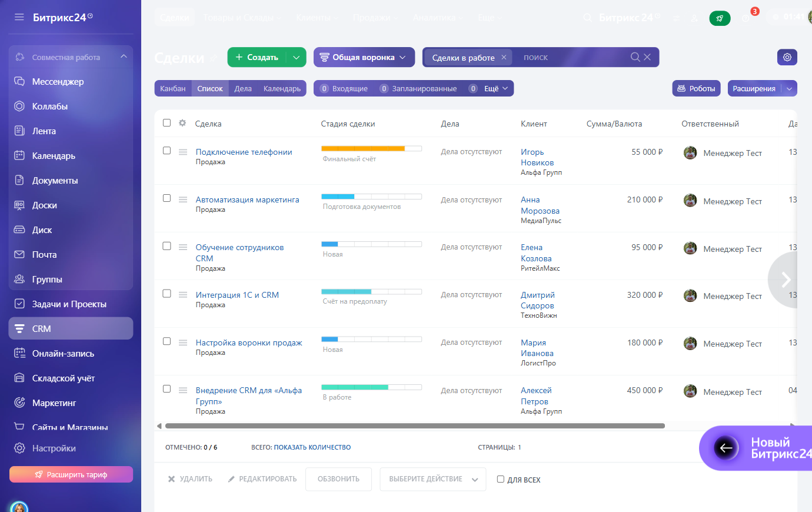Collapse the Совместная работа sidebar group
This screenshot has height=512, width=812.
click(x=124, y=56)
